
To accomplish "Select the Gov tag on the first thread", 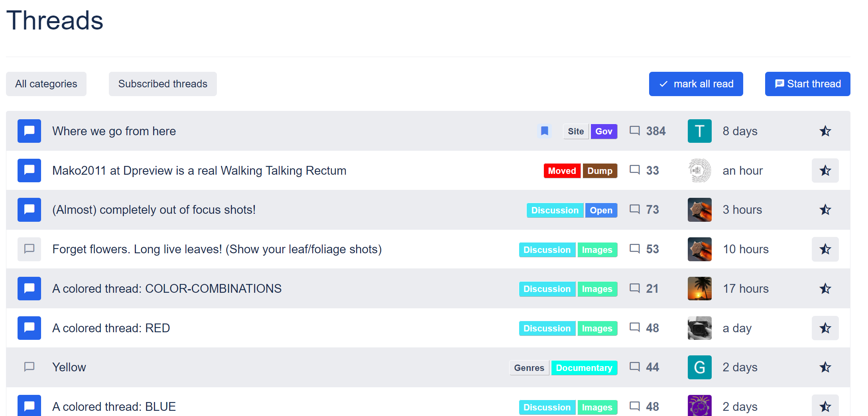I will coord(604,131).
